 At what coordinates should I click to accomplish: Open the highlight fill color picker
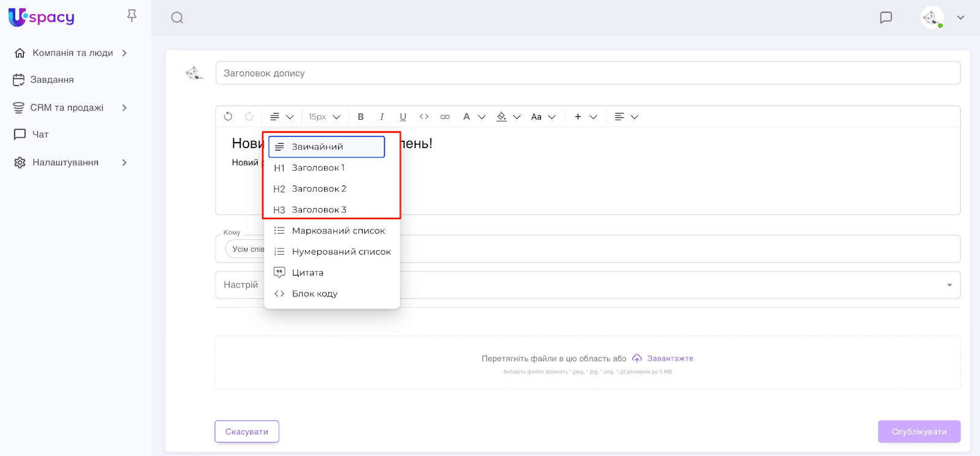[x=508, y=117]
